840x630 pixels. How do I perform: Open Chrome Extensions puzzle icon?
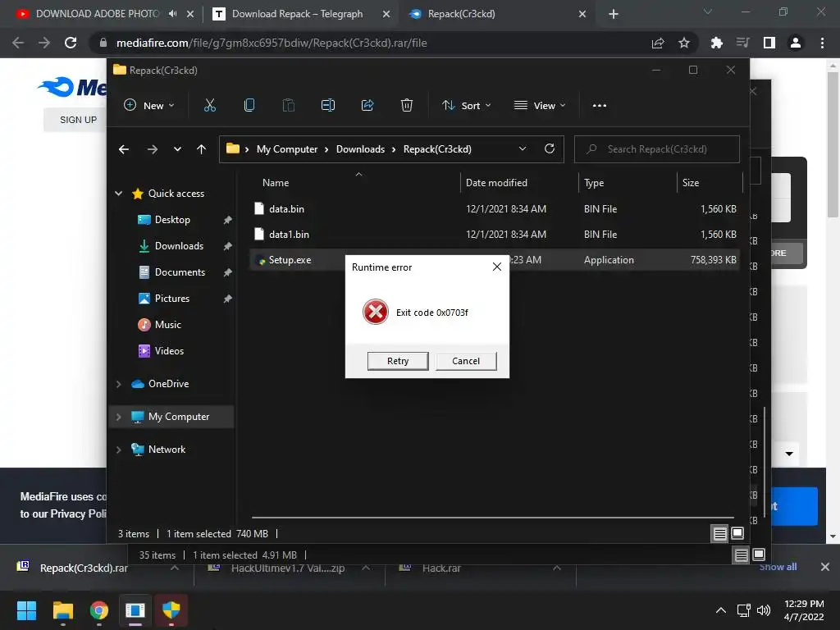pyautogui.click(x=716, y=43)
